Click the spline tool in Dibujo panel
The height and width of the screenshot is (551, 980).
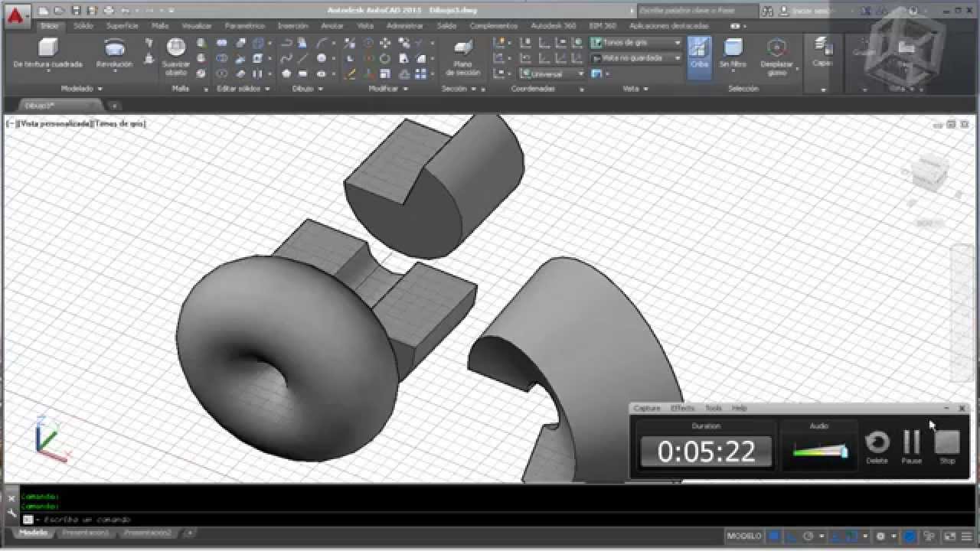coord(286,58)
